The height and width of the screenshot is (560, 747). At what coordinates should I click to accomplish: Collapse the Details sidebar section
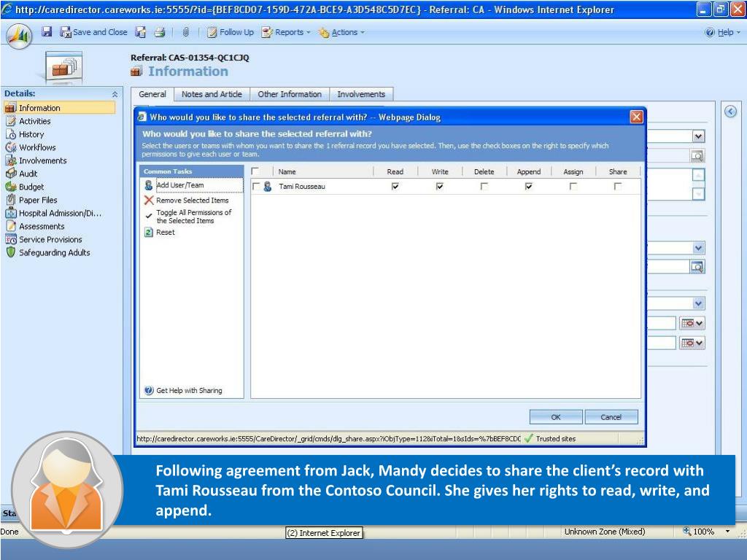point(113,94)
